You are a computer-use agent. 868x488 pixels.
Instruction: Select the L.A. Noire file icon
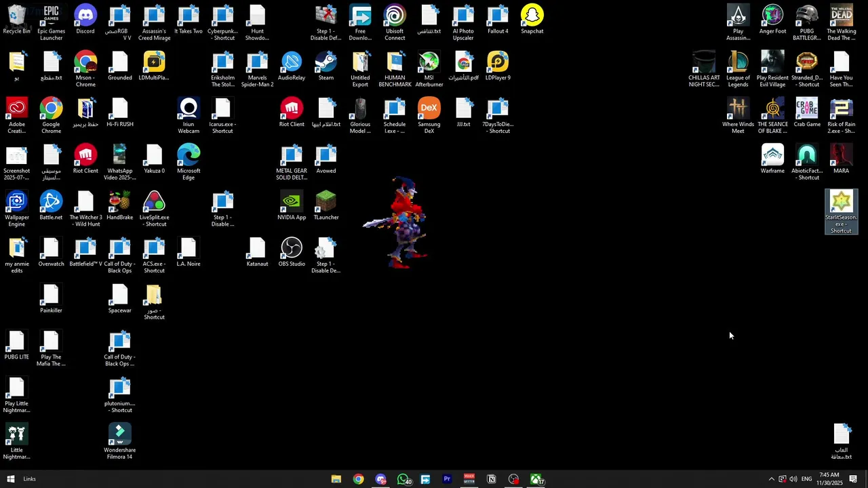click(189, 252)
